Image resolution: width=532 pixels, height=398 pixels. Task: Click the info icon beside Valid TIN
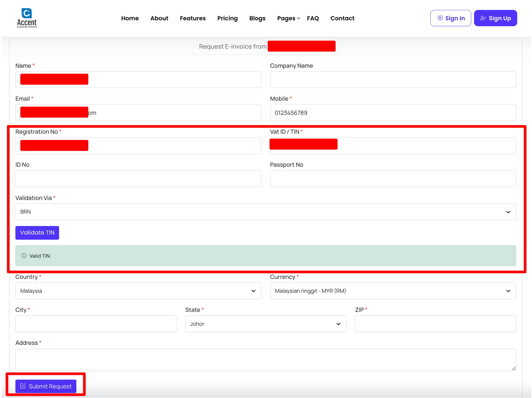pyautogui.click(x=24, y=256)
